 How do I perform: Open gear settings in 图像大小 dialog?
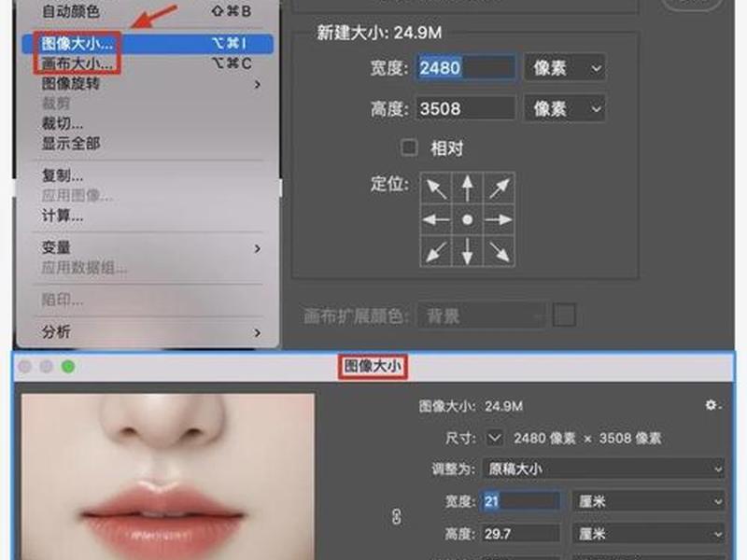(x=712, y=405)
